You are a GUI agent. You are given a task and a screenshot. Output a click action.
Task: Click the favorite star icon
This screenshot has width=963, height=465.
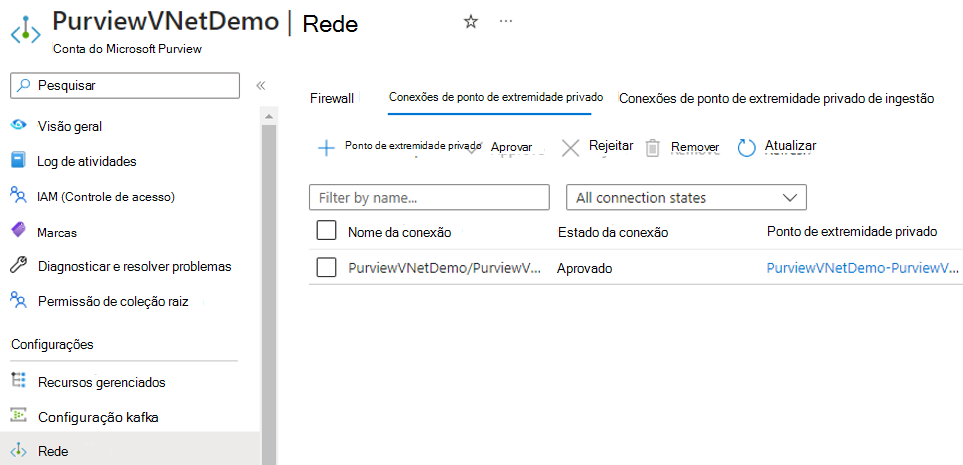click(x=471, y=22)
